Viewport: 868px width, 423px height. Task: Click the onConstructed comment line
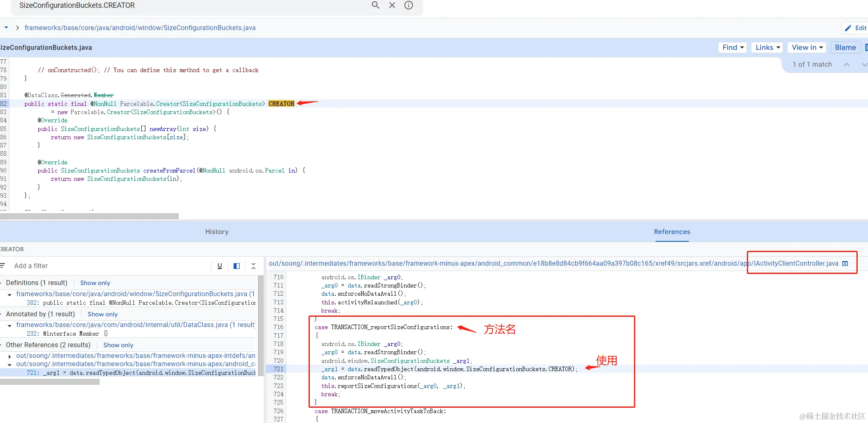148,70
